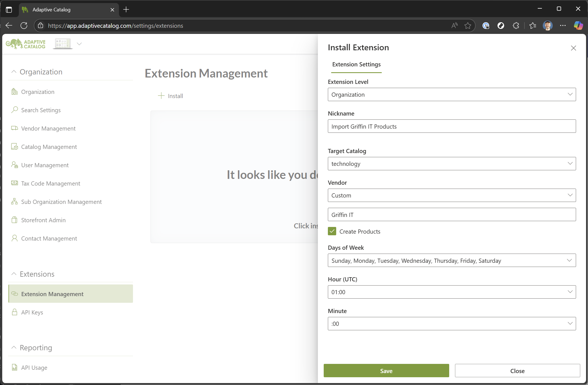Collapse the Reporting sidebar section
Viewport: 588px width, 385px height.
point(14,347)
